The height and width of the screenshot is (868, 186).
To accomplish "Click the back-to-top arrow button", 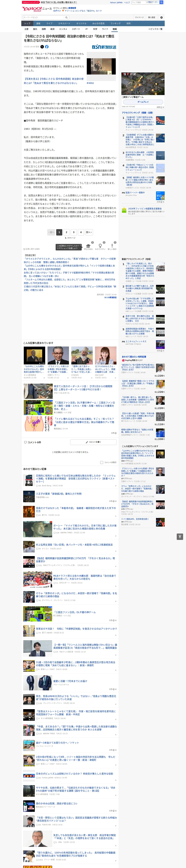I will (x=180, y=537).
